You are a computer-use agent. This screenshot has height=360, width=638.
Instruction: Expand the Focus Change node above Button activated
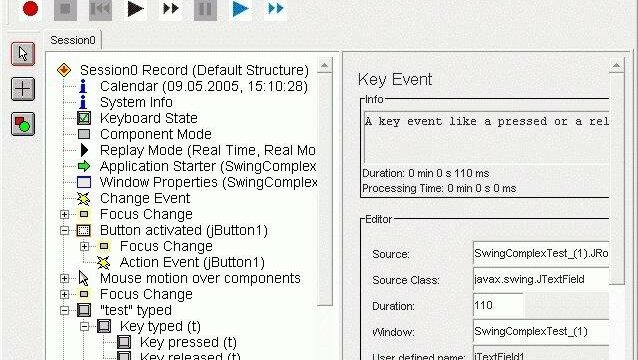(64, 214)
